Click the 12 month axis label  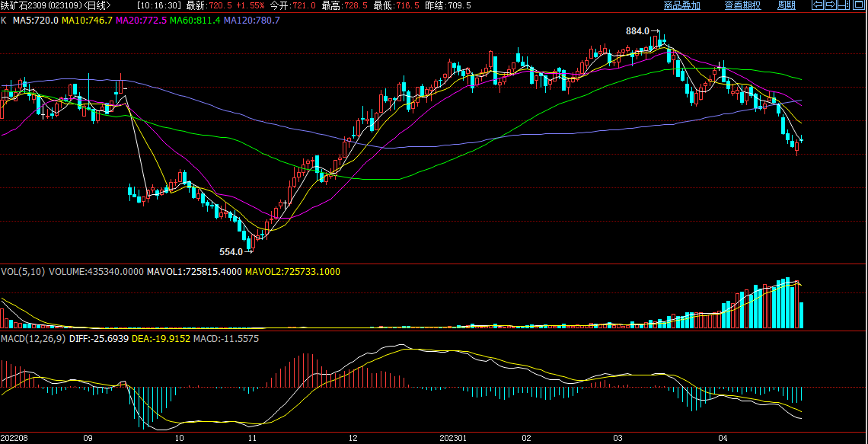point(354,438)
